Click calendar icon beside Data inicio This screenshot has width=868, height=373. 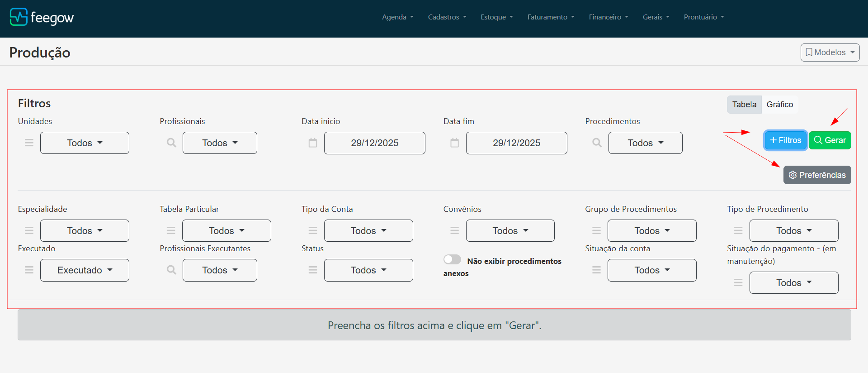pos(313,143)
